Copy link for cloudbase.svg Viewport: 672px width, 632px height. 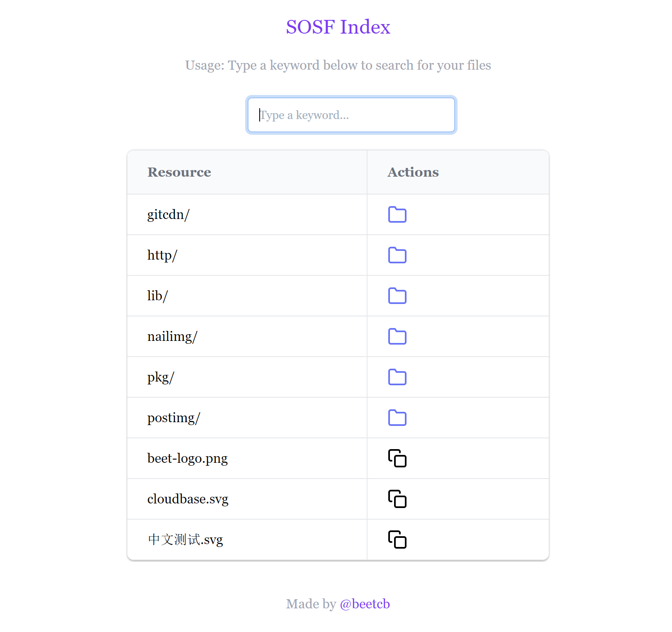(x=397, y=499)
